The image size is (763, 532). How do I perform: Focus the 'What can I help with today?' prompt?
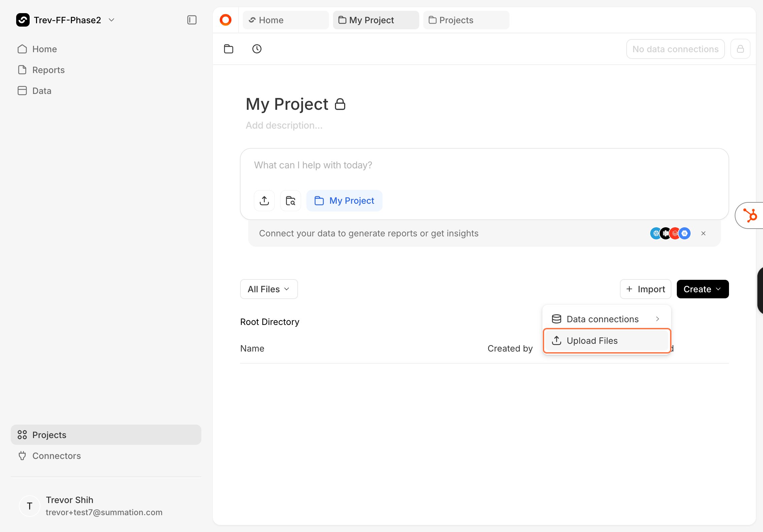[x=484, y=165]
